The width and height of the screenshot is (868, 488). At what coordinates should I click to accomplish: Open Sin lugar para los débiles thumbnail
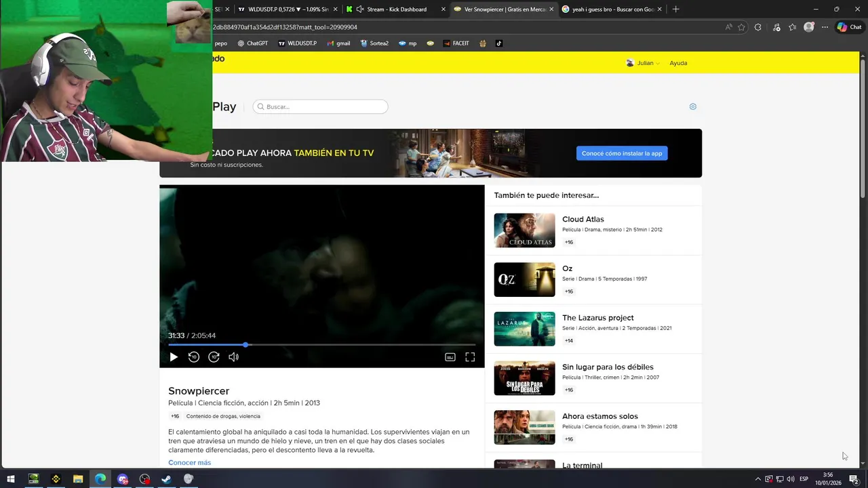coord(524,378)
